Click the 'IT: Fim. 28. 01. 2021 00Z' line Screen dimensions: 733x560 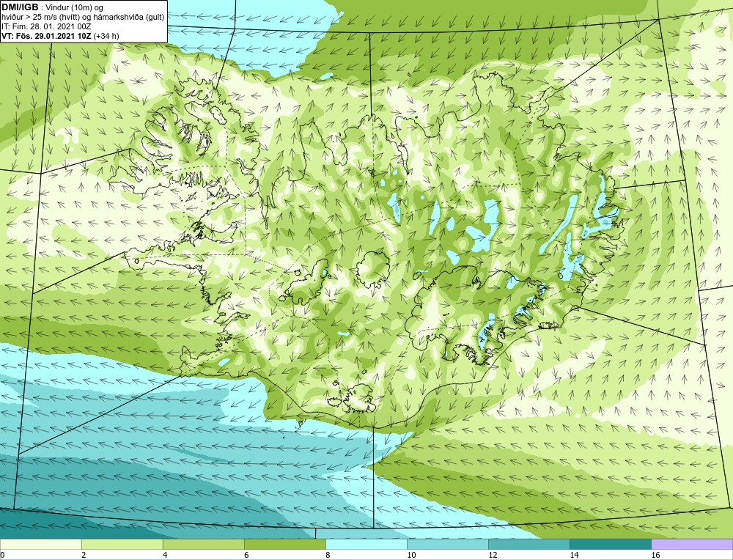point(45,26)
